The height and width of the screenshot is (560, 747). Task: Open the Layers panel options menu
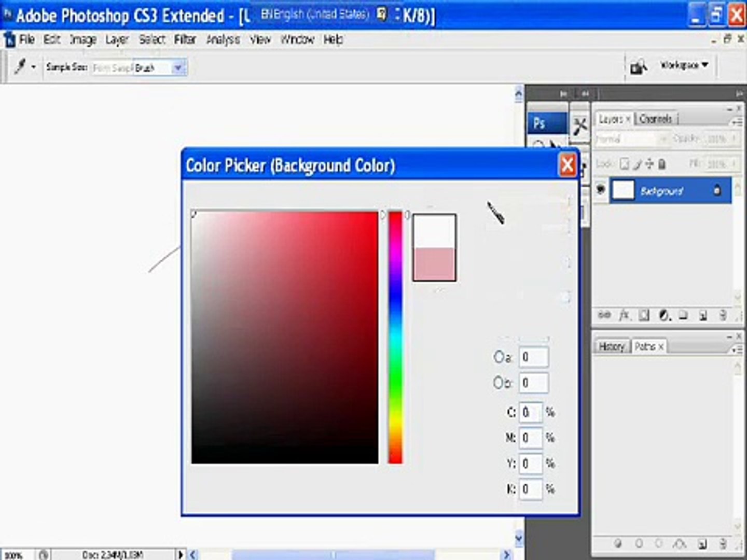point(736,122)
